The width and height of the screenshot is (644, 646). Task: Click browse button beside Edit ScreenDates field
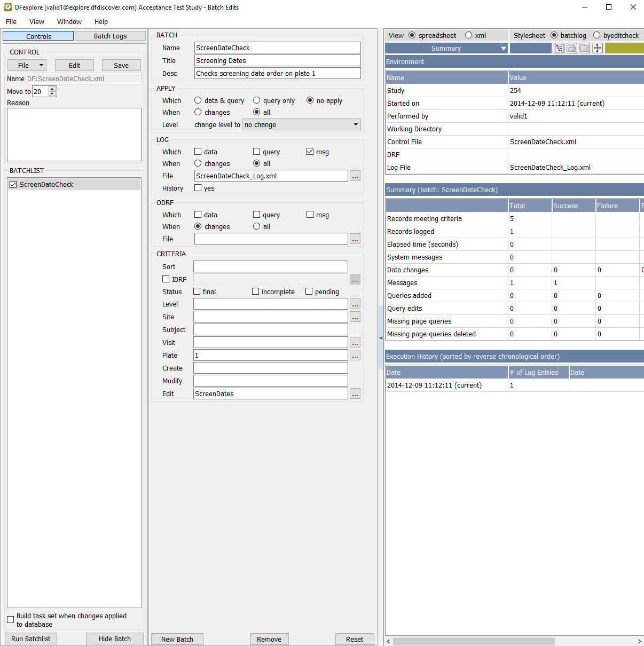pos(355,394)
